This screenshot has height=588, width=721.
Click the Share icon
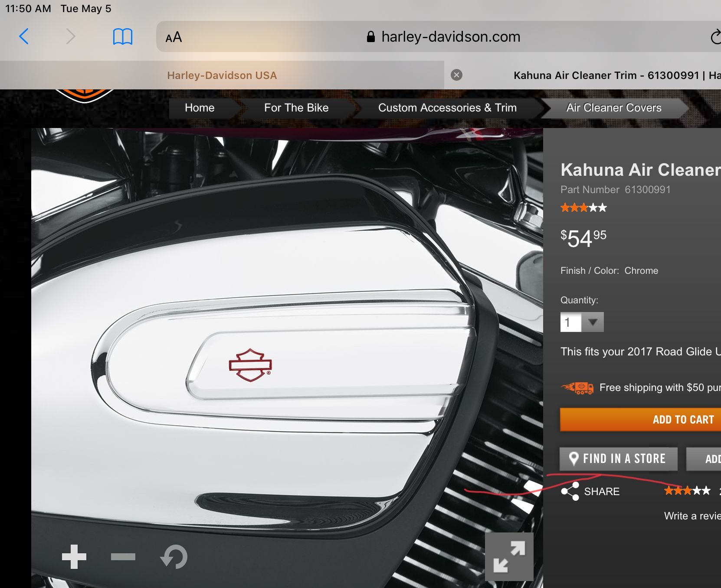(570, 491)
